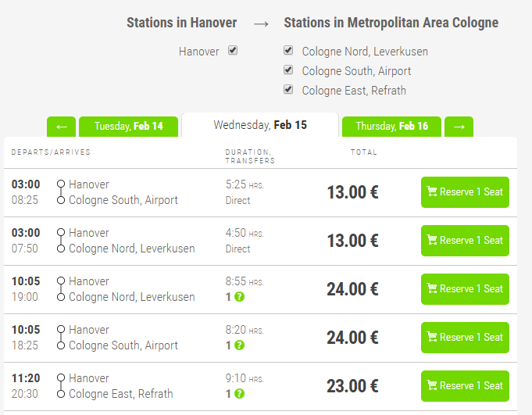Uncheck Cologne East, Refrath checkbox
The height and width of the screenshot is (415, 532).
[288, 90]
